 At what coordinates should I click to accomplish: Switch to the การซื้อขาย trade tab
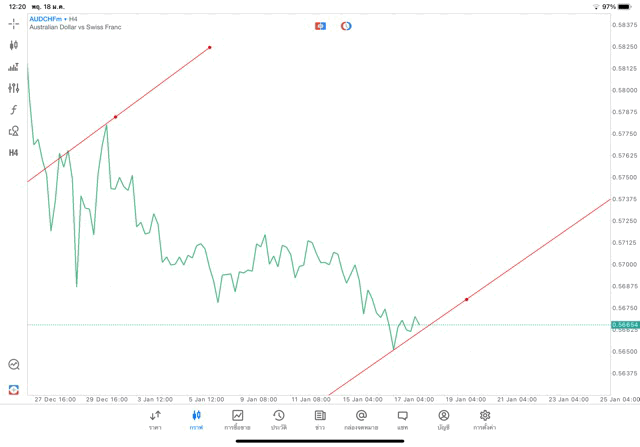(x=238, y=419)
